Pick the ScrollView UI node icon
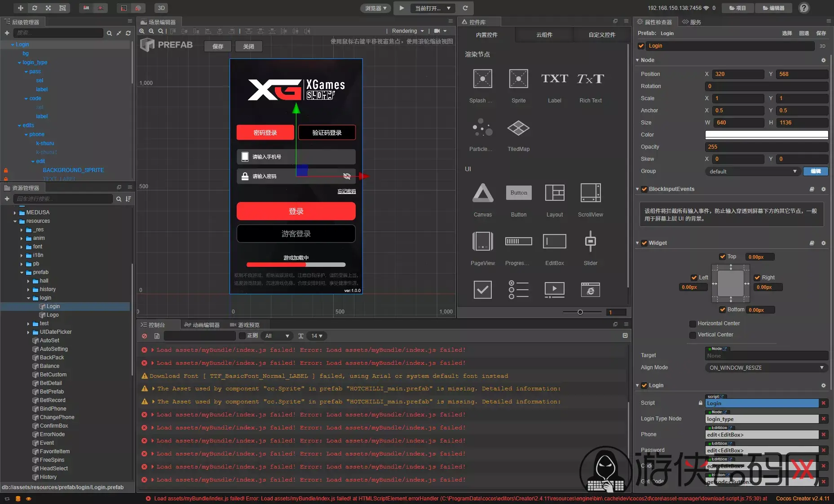The width and height of the screenshot is (834, 504). 591,193
